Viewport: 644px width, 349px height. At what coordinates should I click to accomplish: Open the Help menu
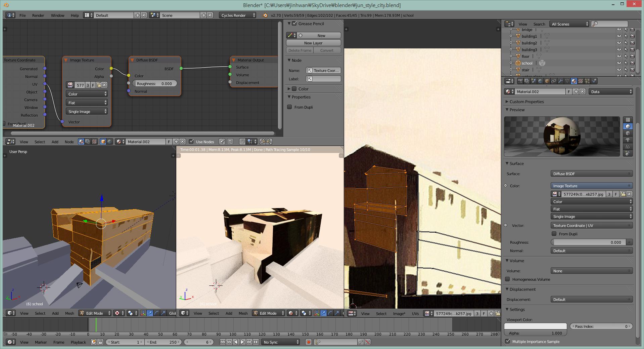click(75, 15)
